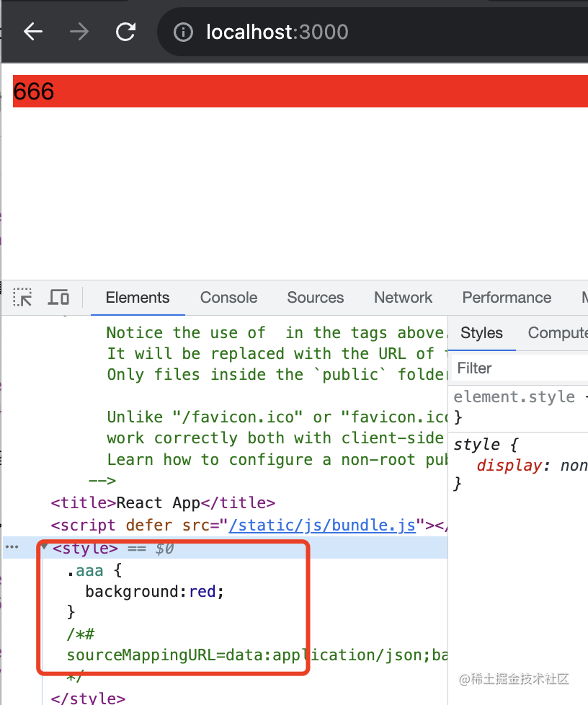Click the background:red declaration

155,592
